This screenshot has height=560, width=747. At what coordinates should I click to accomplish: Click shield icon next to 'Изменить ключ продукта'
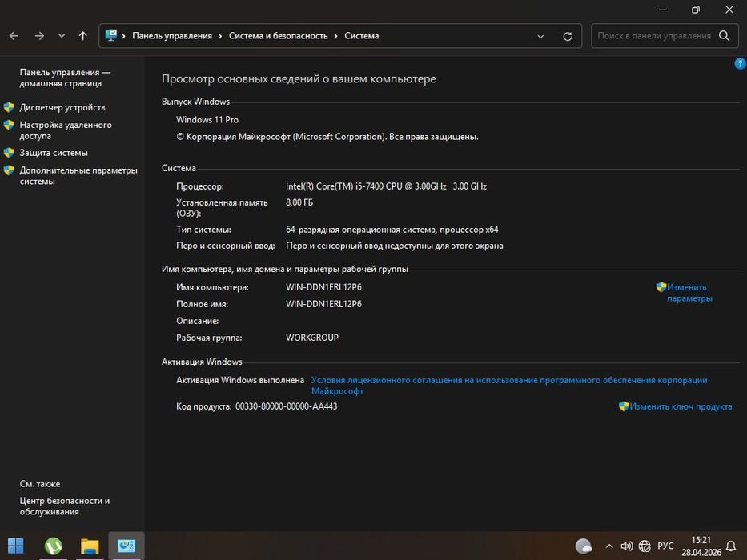(624, 406)
